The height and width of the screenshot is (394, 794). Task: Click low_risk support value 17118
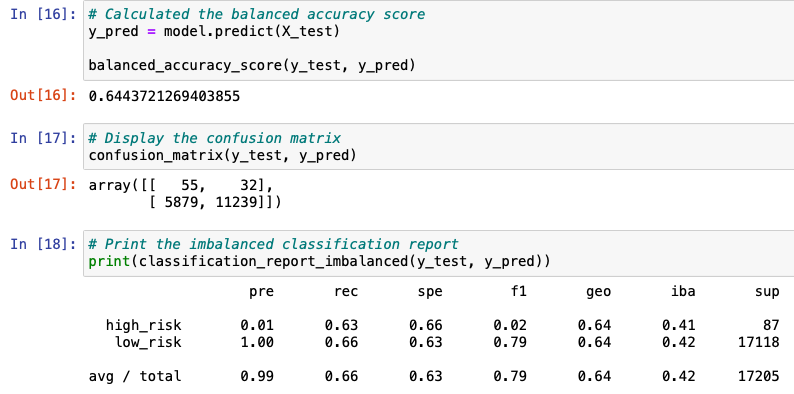click(x=759, y=342)
